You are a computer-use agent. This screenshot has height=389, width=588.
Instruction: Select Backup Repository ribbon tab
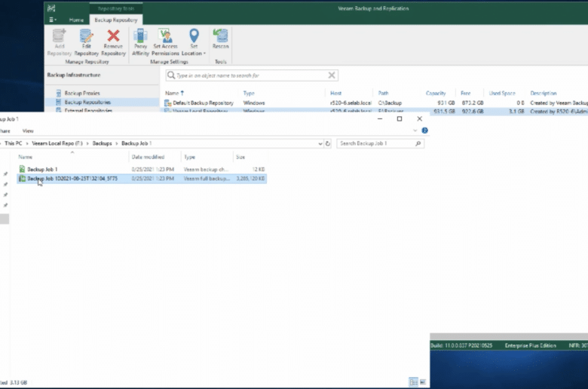pyautogui.click(x=116, y=20)
